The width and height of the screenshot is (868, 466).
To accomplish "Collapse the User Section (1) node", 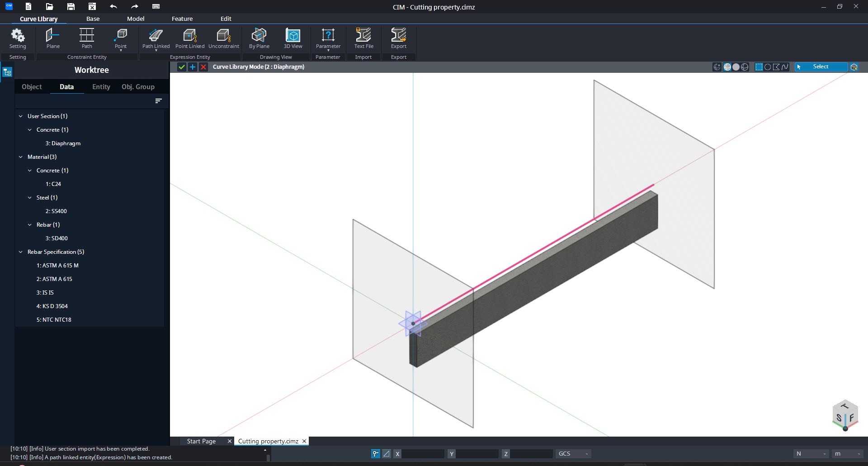I will (x=20, y=116).
